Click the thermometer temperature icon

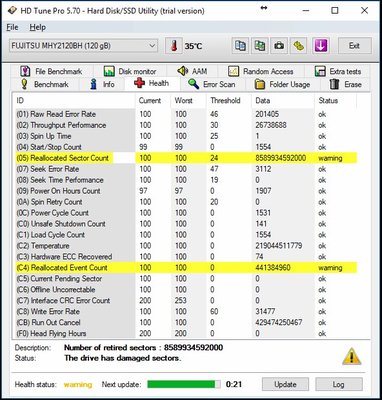pos(174,46)
